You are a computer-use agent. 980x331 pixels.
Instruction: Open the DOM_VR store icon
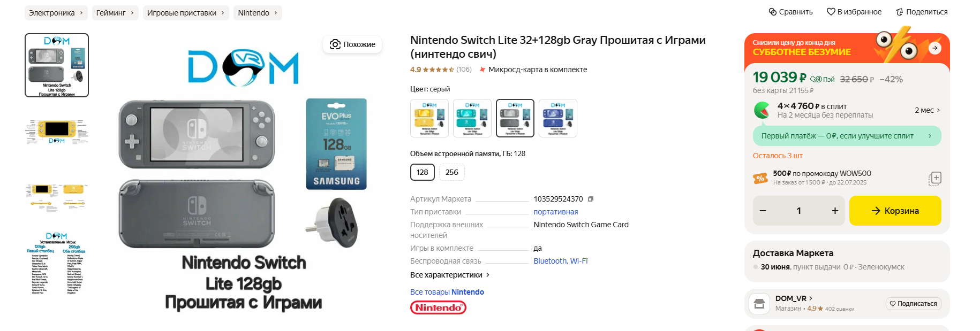(759, 304)
